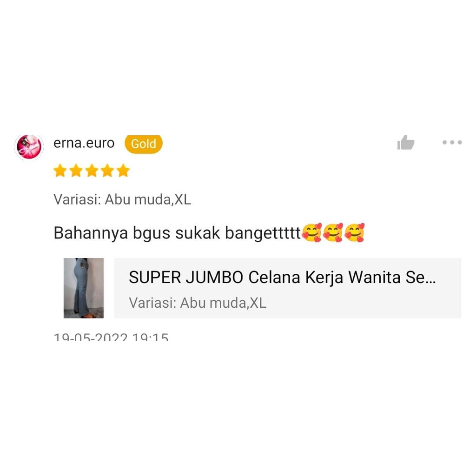Click the first rating star
This screenshot has width=476, height=476.
coord(60,171)
